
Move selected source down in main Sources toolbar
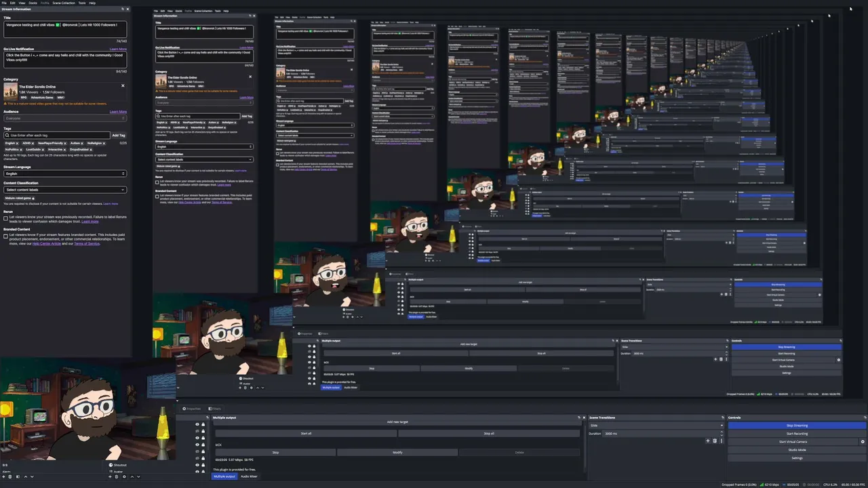tap(138, 476)
